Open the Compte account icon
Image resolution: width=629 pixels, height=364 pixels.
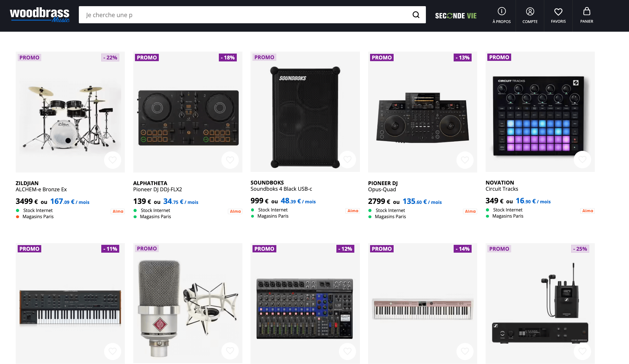[x=530, y=15]
